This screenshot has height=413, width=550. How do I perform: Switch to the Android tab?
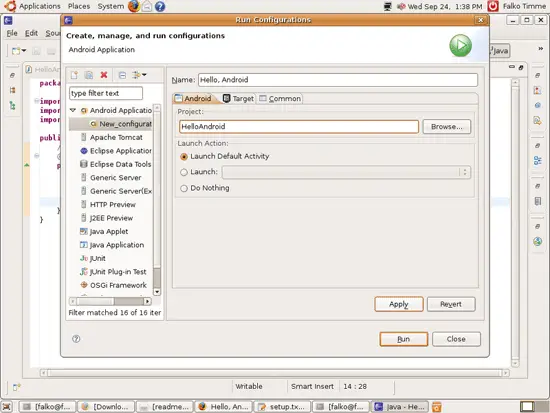click(x=194, y=99)
